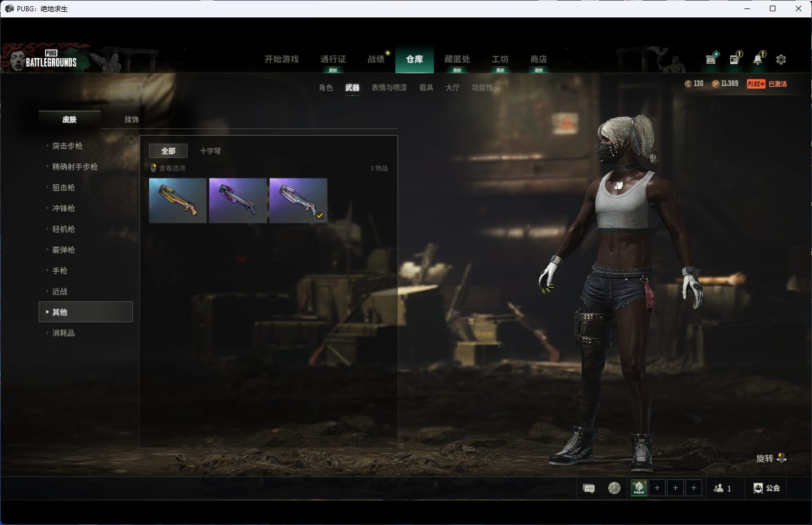Viewport: 812px width, 525px height.
Task: Add a teammate in the third plus slot
Action: [x=694, y=488]
